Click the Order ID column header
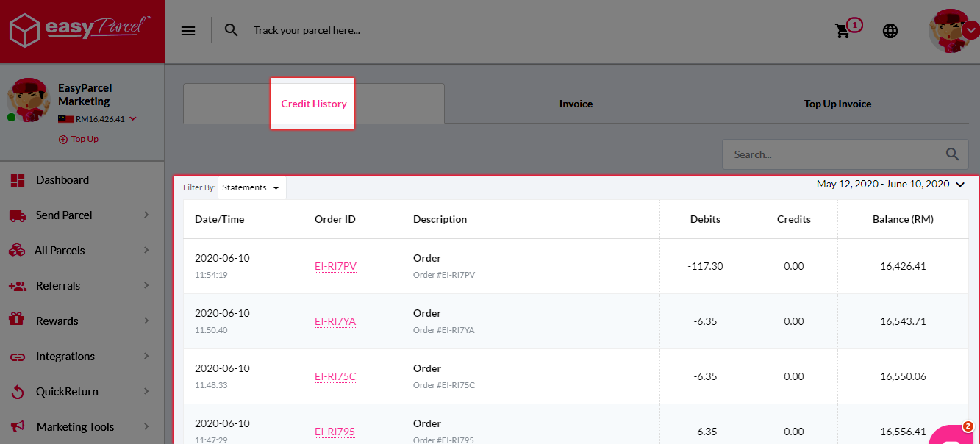980x444 pixels. (x=335, y=219)
